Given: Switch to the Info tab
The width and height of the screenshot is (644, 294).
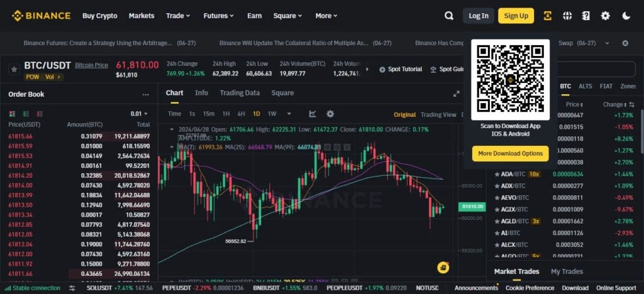Looking at the screenshot, I should pos(201,93).
